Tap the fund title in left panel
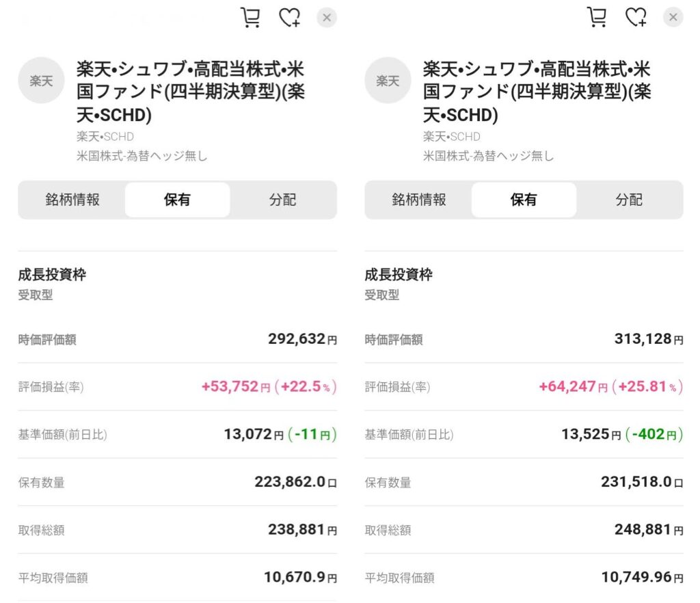This screenshot has width=700, height=603. 191,92
